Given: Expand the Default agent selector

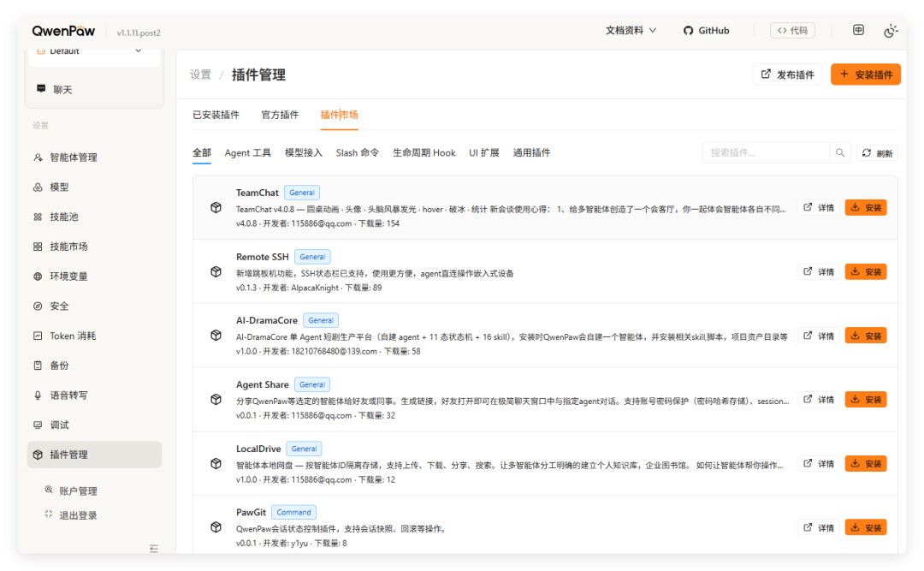Looking at the screenshot, I should click(x=94, y=51).
